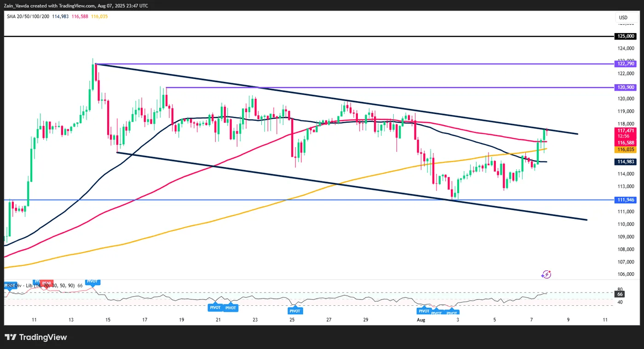
Task: Click the Aug label on the time axis
Action: 421,319
